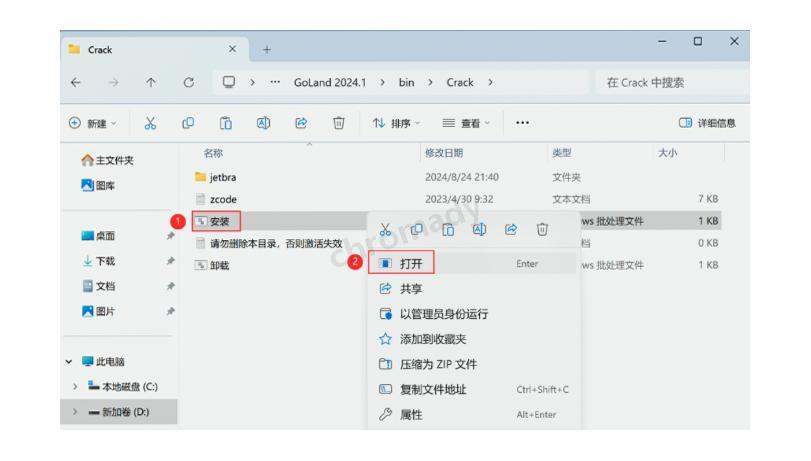Click the PC monitor icon in the address bar
The image size is (811, 461).
pos(229,82)
